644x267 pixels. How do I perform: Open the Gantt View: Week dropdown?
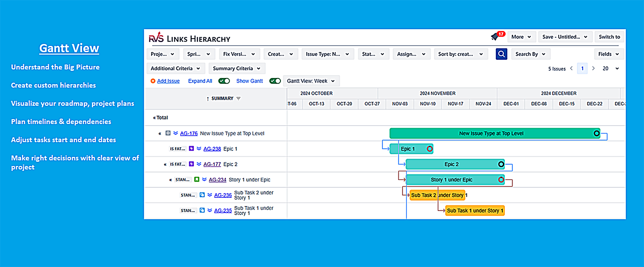click(x=311, y=81)
